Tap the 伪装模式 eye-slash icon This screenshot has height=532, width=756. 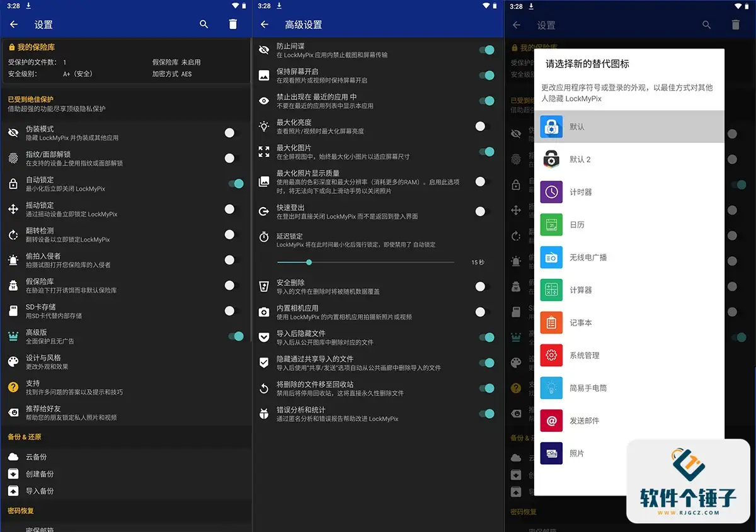(x=13, y=133)
